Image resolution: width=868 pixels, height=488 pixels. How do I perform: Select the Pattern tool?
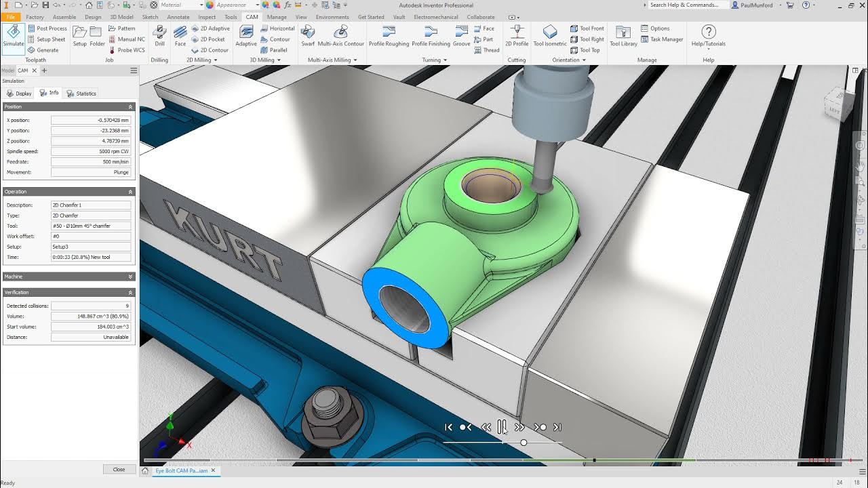pyautogui.click(x=121, y=28)
